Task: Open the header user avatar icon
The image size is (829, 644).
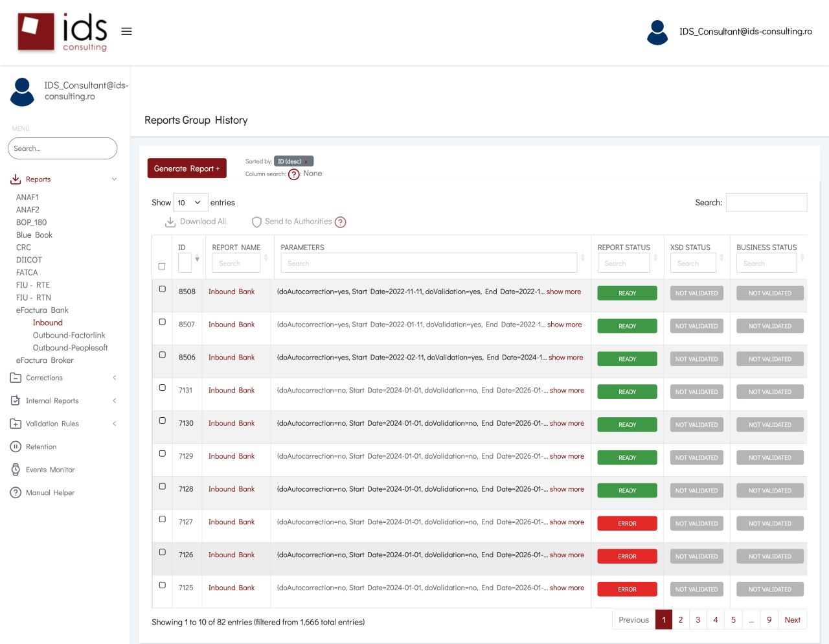Action: click(657, 32)
